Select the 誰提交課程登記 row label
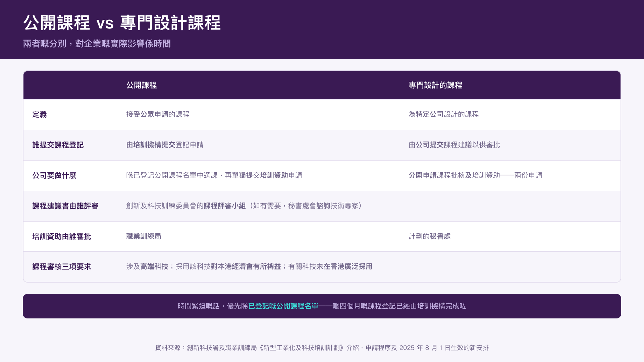 (x=58, y=145)
